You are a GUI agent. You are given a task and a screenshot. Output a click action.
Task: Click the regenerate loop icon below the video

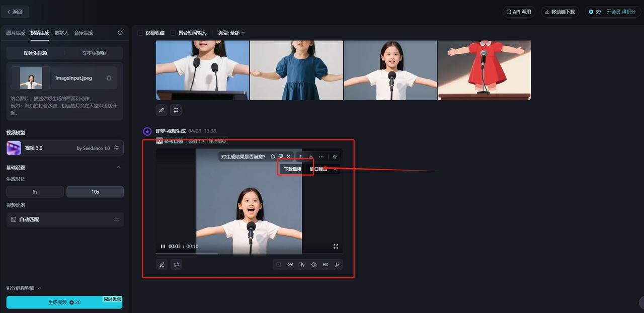176,264
